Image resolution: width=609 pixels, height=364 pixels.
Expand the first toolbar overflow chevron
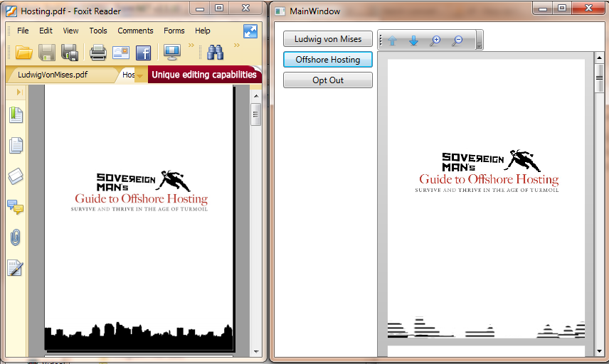(x=191, y=45)
